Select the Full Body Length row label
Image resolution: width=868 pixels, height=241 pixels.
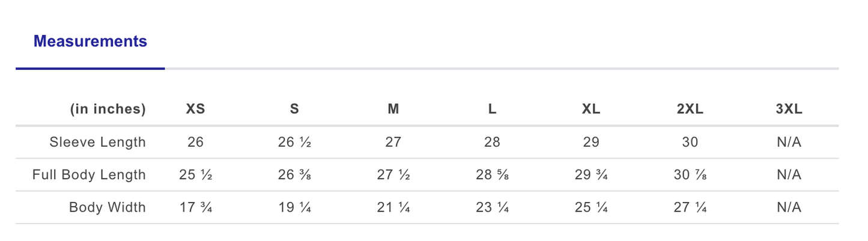pyautogui.click(x=89, y=175)
